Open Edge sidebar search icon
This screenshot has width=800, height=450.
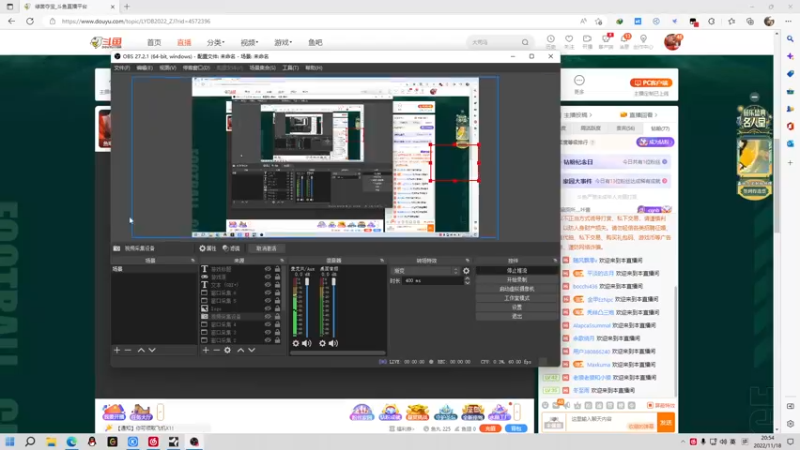coord(790,39)
